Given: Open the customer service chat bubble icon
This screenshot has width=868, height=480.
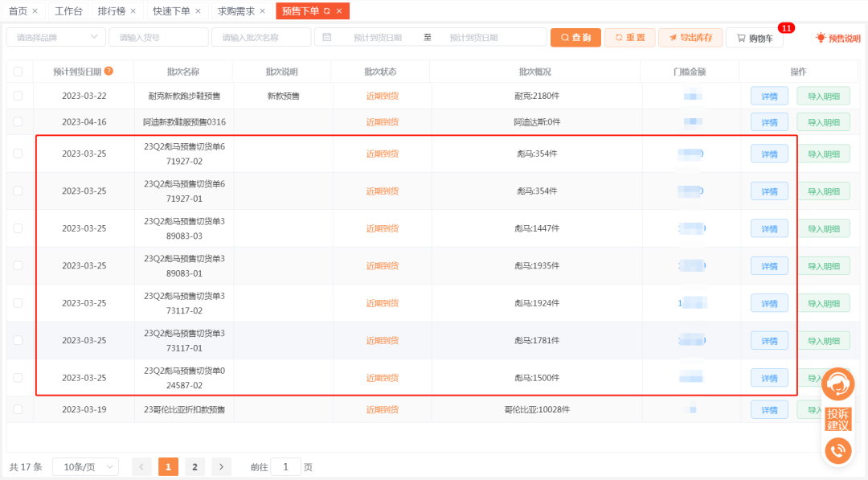Looking at the screenshot, I should pos(838,384).
